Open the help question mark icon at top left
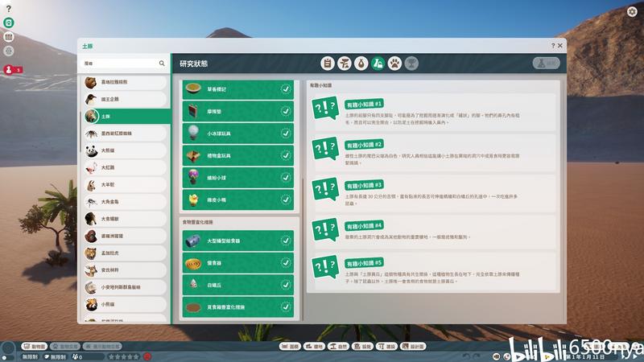The image size is (644, 362). coord(8,9)
